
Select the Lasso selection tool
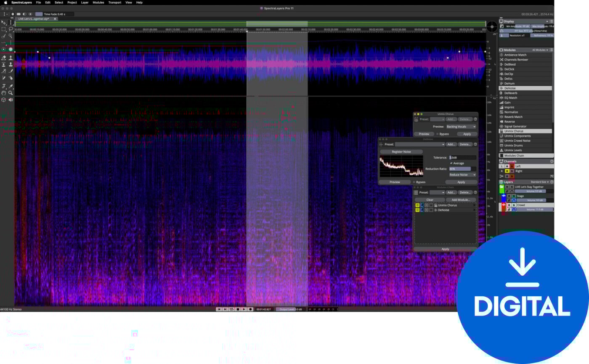pyautogui.click(x=11, y=29)
